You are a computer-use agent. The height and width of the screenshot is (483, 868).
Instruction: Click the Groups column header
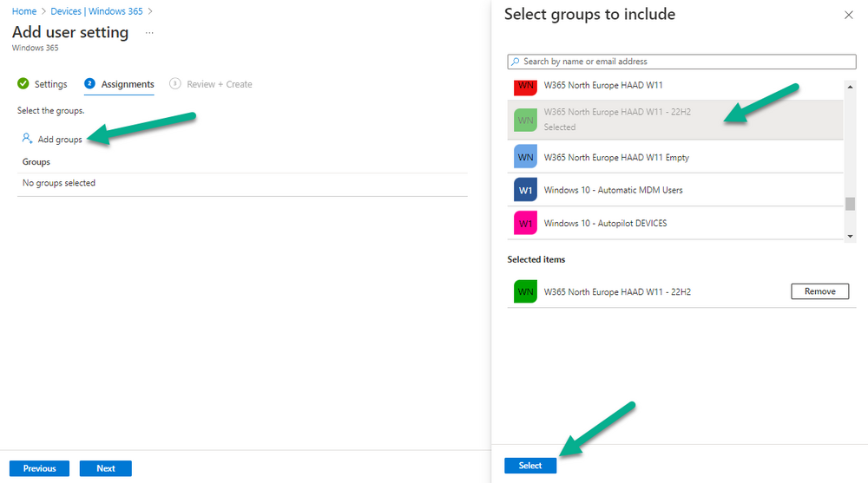point(36,161)
